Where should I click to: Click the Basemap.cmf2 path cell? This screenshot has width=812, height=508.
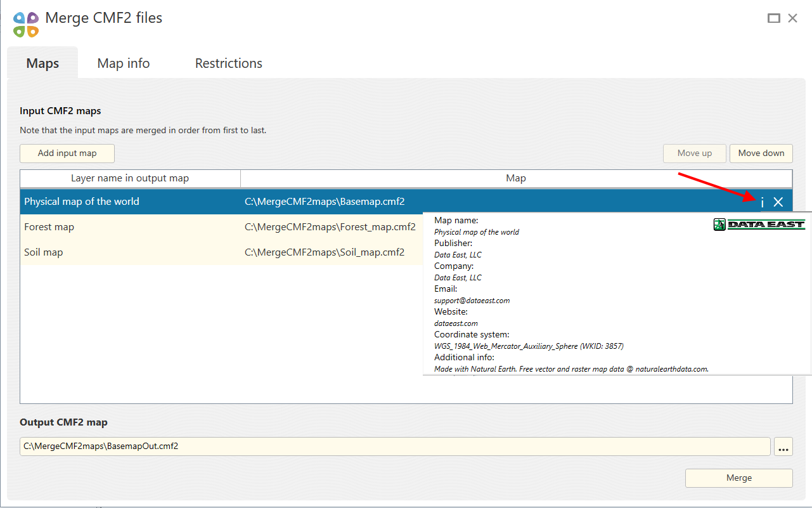pos(325,202)
